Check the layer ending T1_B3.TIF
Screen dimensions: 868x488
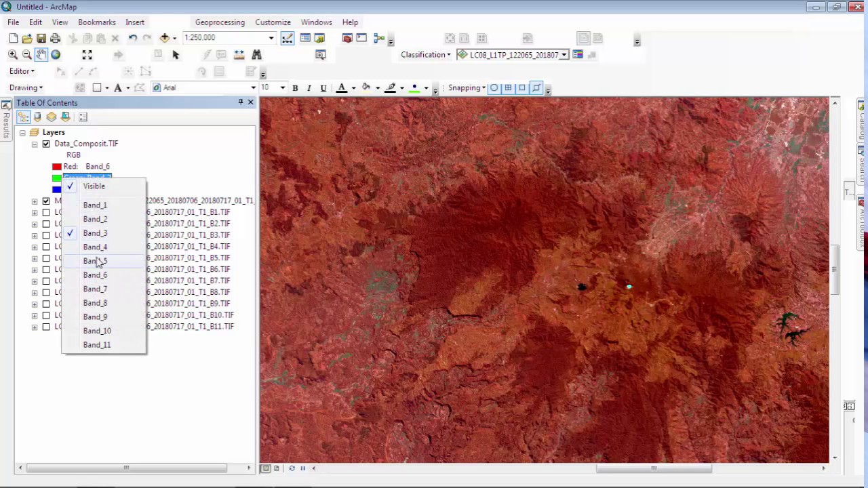pyautogui.click(x=46, y=235)
